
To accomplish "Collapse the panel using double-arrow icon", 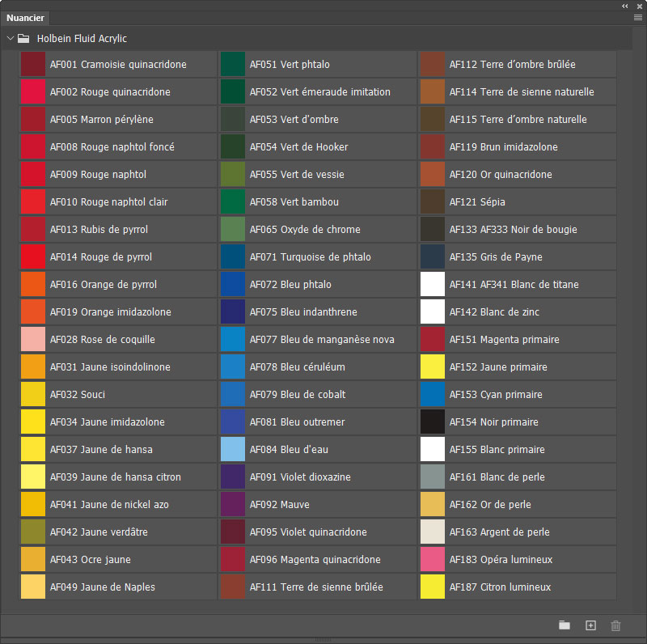I will pyautogui.click(x=625, y=6).
